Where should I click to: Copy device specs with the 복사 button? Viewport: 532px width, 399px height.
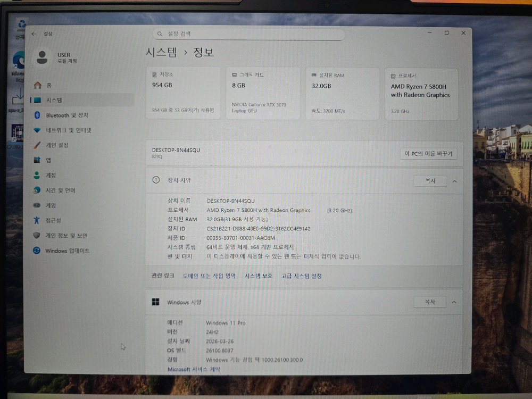click(430, 181)
